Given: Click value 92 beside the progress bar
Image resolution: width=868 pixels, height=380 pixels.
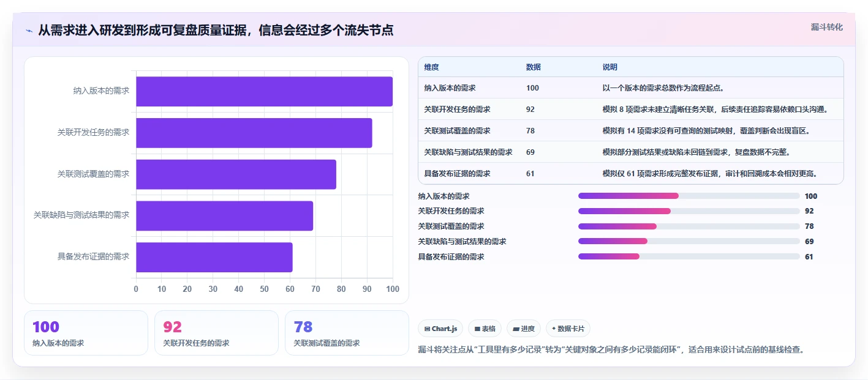Looking at the screenshot, I should (809, 211).
